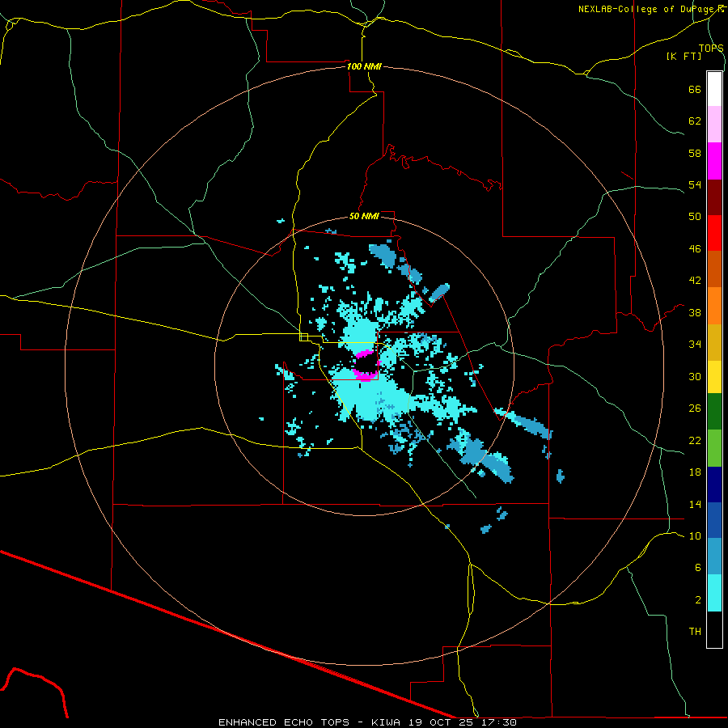
Task: Click the medium blue 18 kft legend swatch
Action: [x=714, y=520]
